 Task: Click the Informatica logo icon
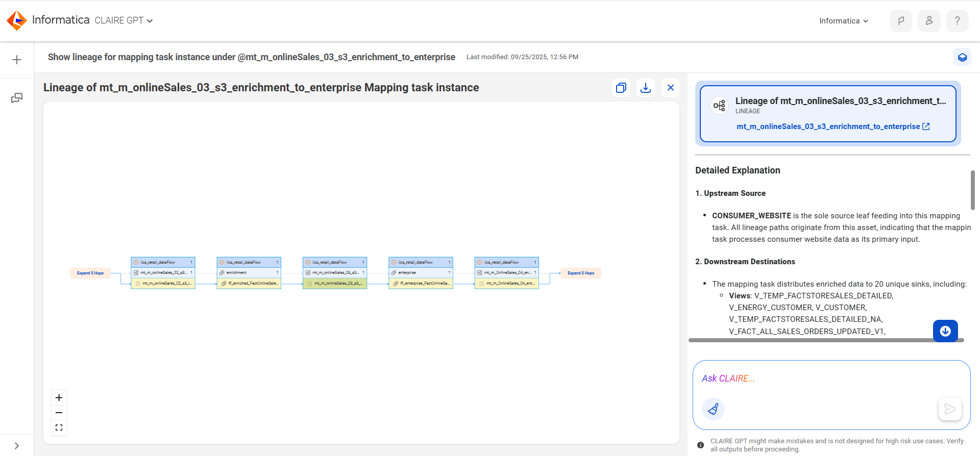pos(16,20)
